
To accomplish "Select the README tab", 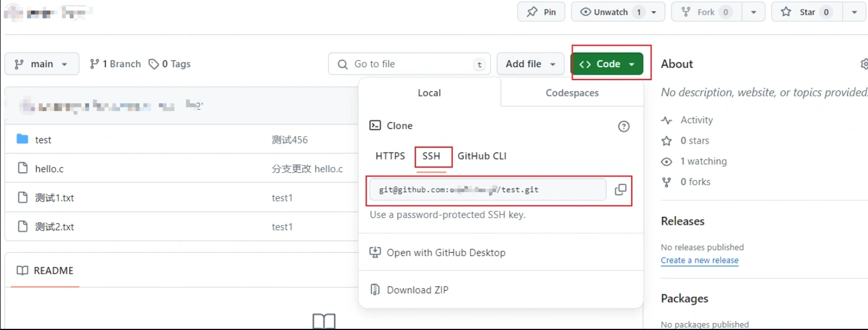I will [45, 271].
